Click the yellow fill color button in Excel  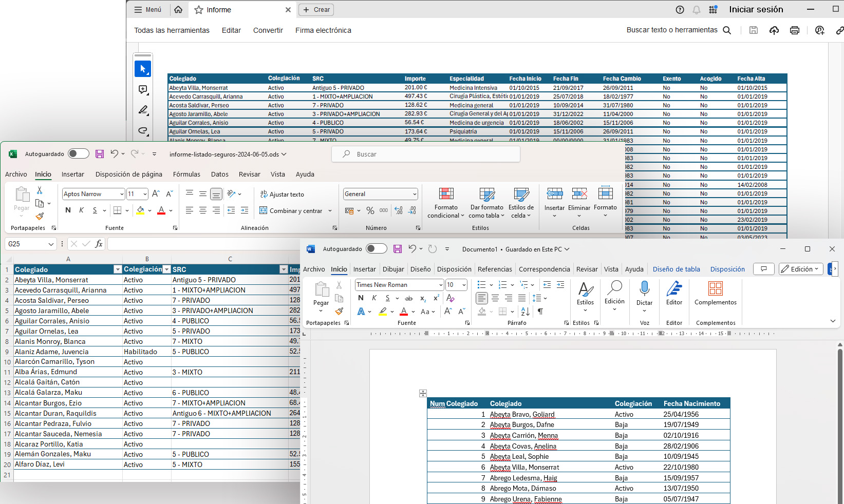140,210
